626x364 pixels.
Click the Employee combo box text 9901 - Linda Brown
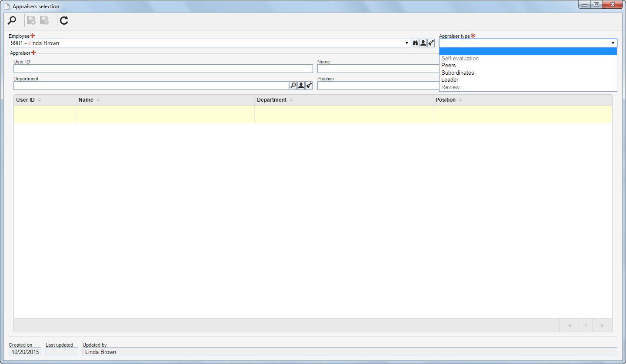click(x=35, y=43)
